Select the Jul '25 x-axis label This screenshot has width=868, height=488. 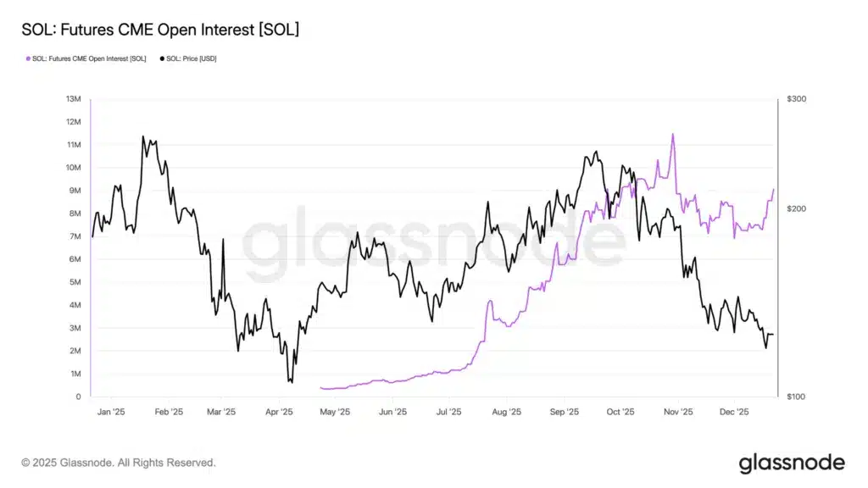[448, 413]
